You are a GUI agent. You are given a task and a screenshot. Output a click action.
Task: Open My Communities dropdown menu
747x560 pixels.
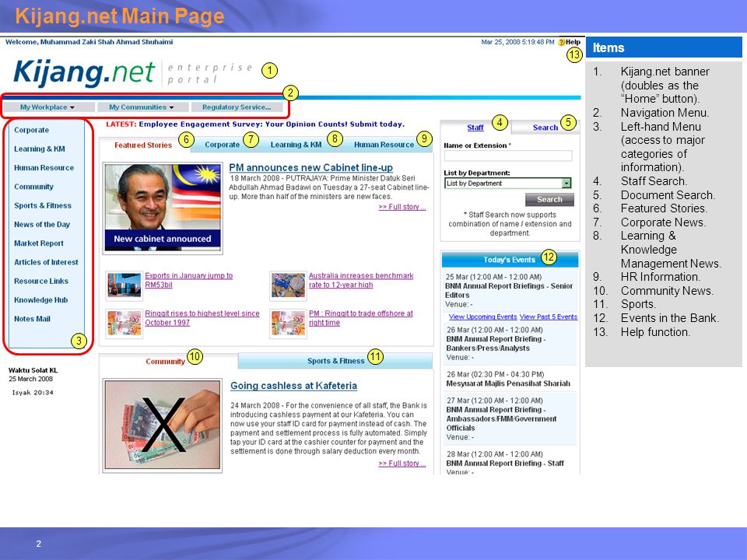click(x=142, y=107)
